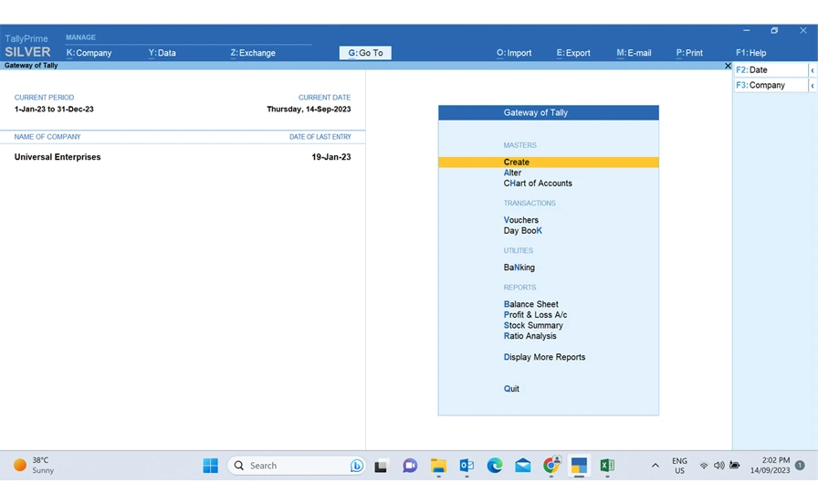Open the O:Import menu
818x504 pixels.
pyautogui.click(x=514, y=53)
